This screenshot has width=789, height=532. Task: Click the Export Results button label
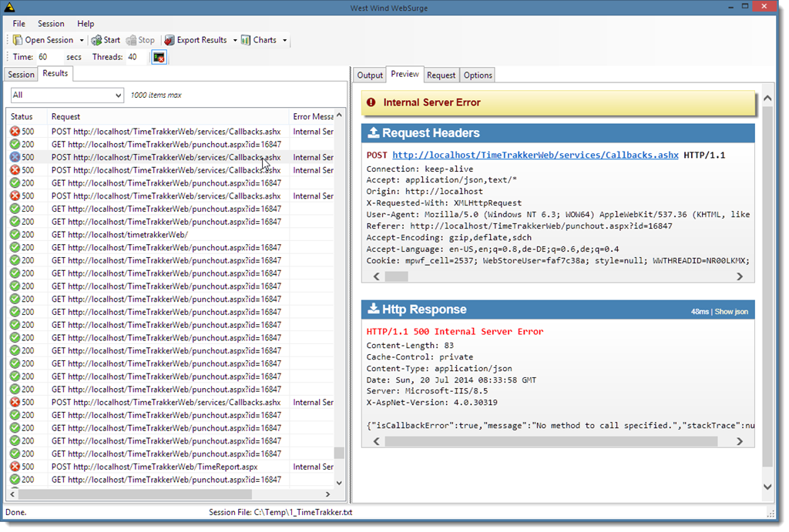(202, 40)
